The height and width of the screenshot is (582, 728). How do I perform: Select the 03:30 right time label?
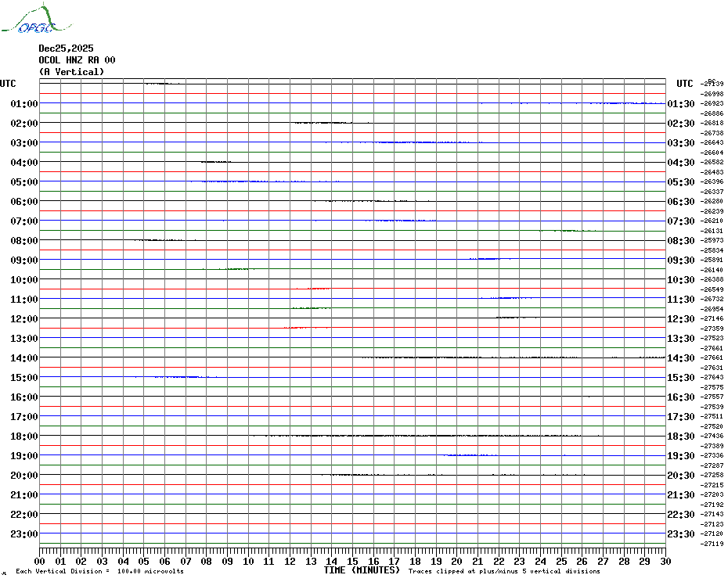point(681,142)
